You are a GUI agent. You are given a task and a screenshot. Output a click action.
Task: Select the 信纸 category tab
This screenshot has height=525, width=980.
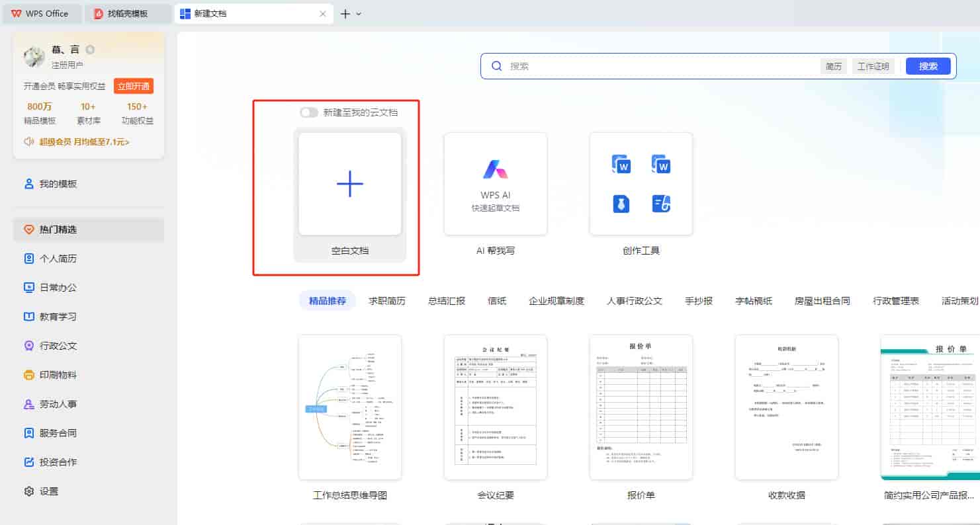point(497,301)
